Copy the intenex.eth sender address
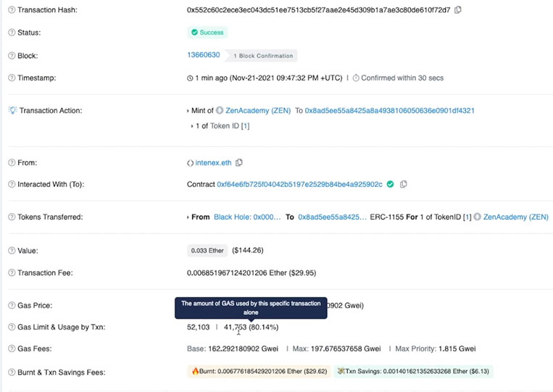Screen dimensions: 553x392 point(238,162)
